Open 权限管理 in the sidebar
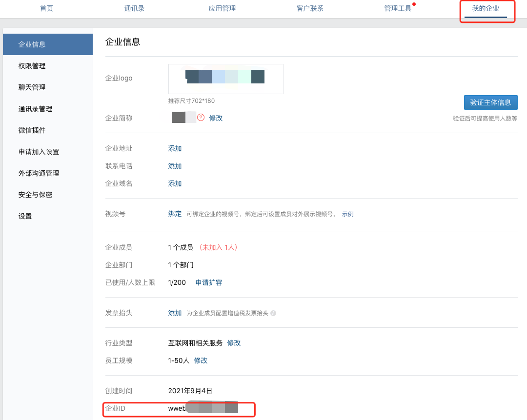Screen dimensions: 527x420 (32, 66)
